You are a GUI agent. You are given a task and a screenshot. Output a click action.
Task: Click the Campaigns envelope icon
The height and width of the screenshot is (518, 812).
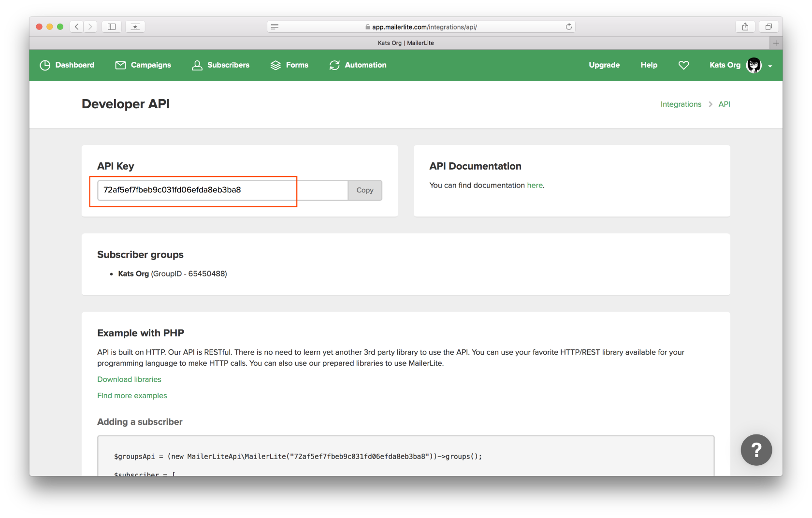coord(119,65)
